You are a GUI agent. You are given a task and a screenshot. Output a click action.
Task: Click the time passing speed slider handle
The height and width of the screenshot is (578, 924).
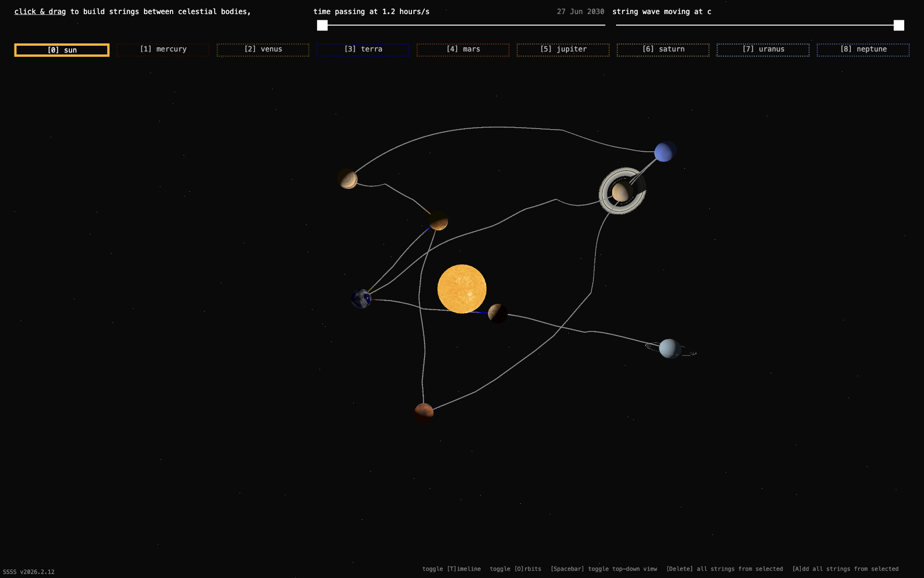click(x=322, y=25)
